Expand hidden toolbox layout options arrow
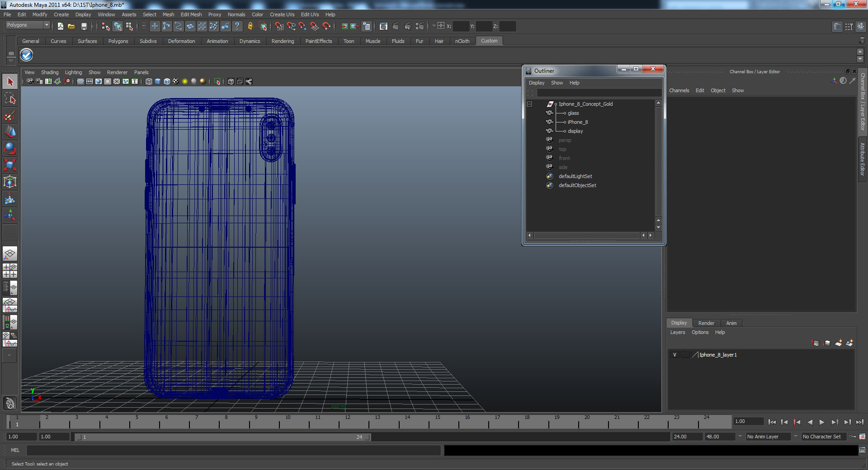This screenshot has height=470, width=868. [x=9, y=356]
